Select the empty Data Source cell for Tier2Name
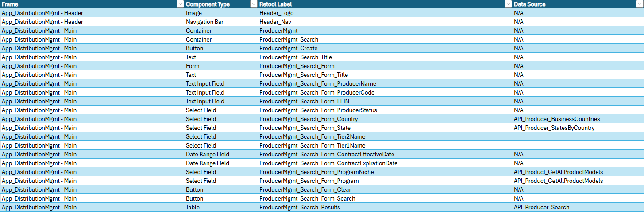644x212 pixels. pyautogui.click(x=578, y=136)
